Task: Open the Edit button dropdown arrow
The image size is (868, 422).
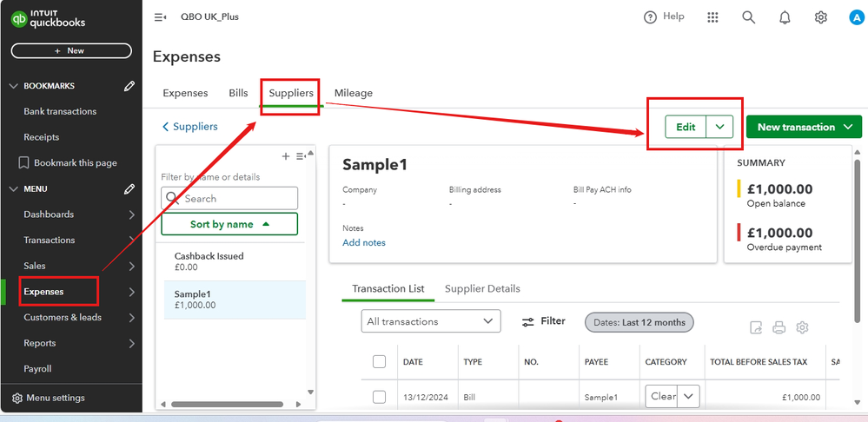Action: (719, 127)
